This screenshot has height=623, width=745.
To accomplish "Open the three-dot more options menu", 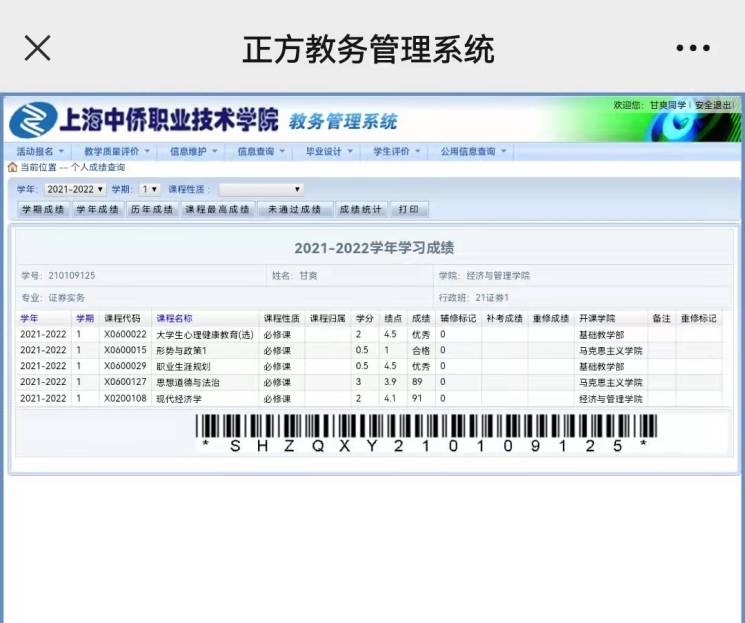I will (692, 48).
